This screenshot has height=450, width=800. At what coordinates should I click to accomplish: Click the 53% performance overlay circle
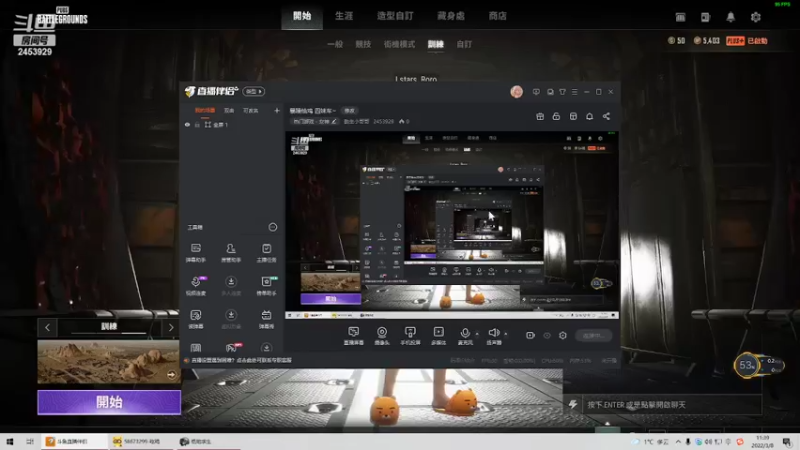(x=746, y=365)
